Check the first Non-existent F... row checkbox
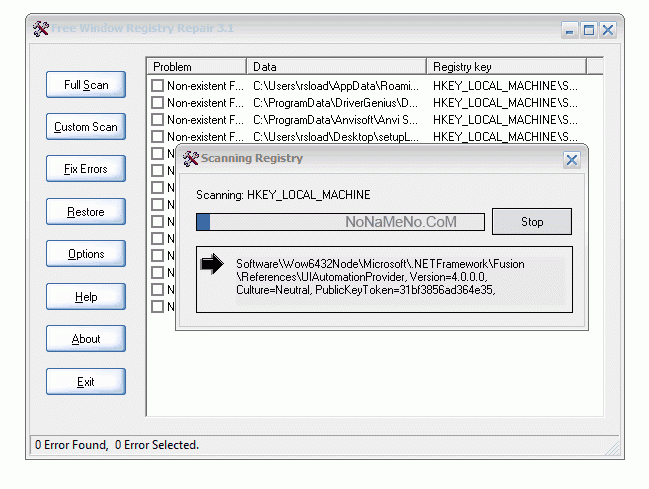649x489 pixels. pyautogui.click(x=157, y=86)
